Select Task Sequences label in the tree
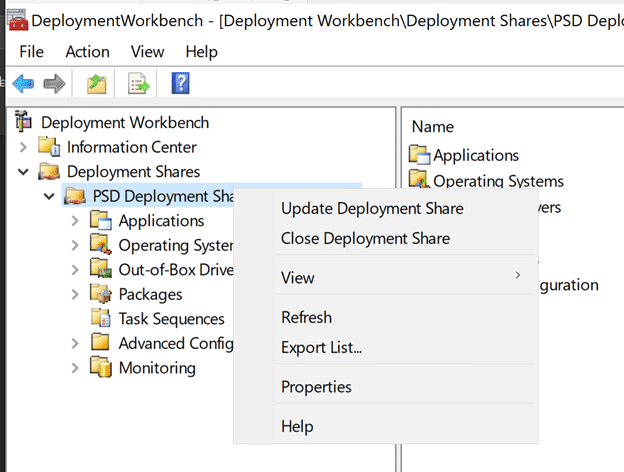This screenshot has width=624, height=472. [x=172, y=319]
